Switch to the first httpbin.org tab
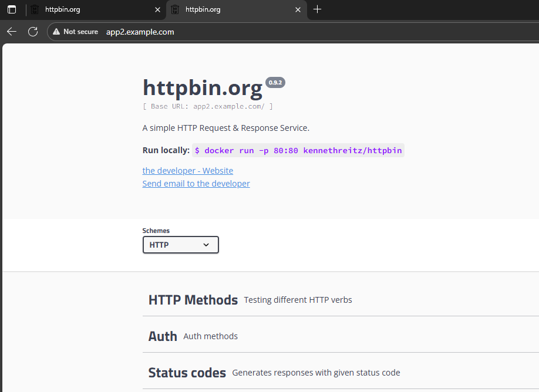This screenshot has width=539, height=392. pos(96,9)
